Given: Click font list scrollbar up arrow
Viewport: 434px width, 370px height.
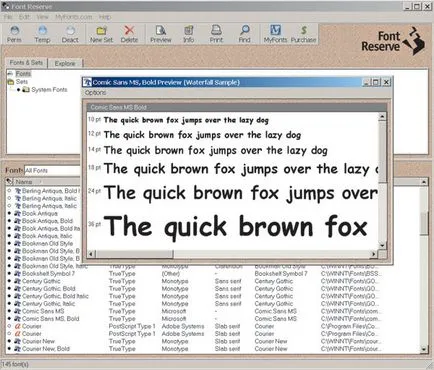Looking at the screenshot, I should pos(424,182).
